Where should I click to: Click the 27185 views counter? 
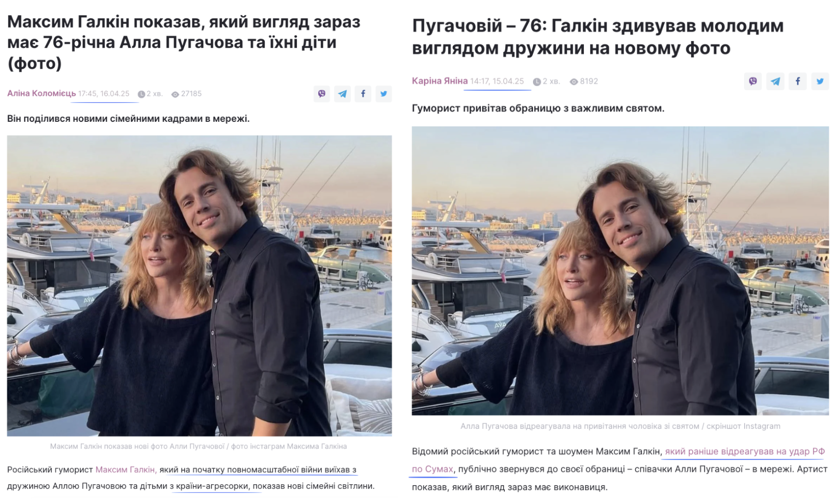[x=187, y=94]
